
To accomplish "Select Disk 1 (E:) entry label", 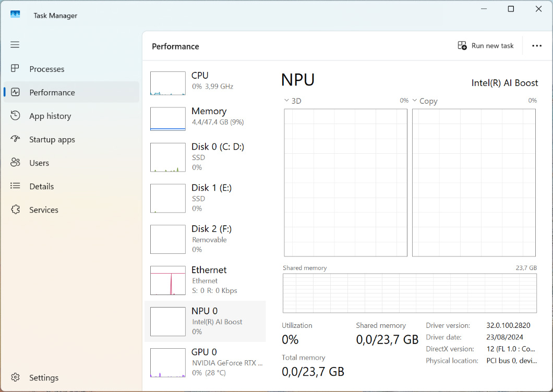I will pos(212,188).
